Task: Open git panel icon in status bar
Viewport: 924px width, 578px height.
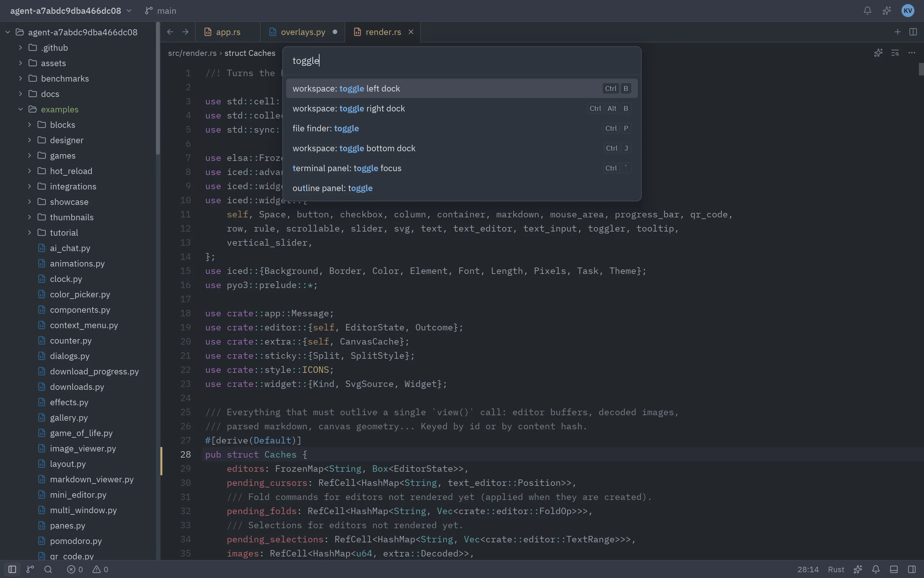Action: pyautogui.click(x=30, y=569)
